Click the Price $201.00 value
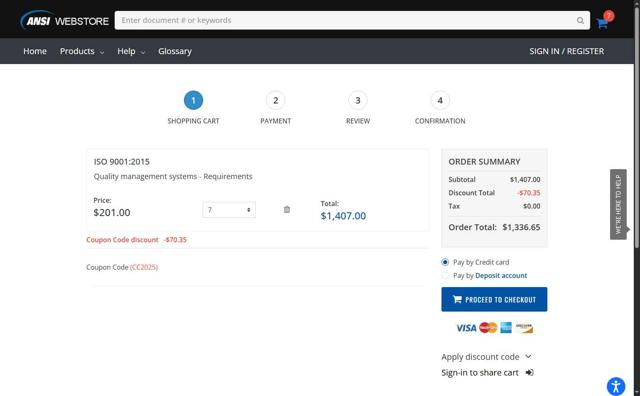The height and width of the screenshot is (396, 640). coord(112,213)
